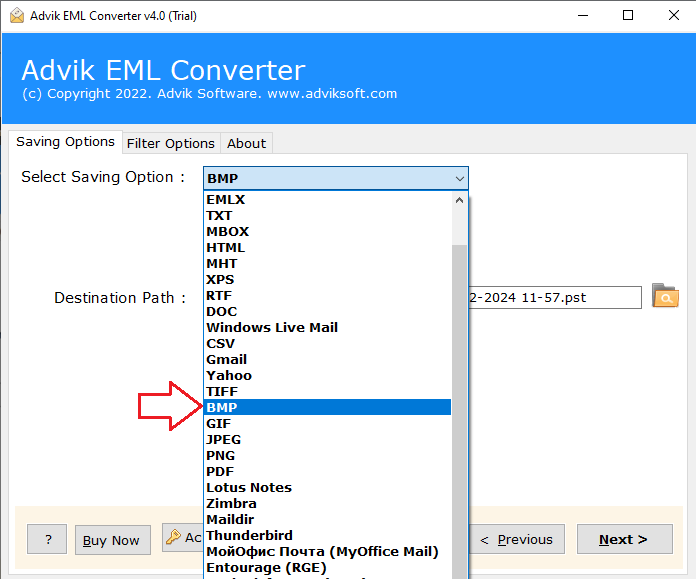Maximize the Advik EML Converter window

[x=628, y=16]
